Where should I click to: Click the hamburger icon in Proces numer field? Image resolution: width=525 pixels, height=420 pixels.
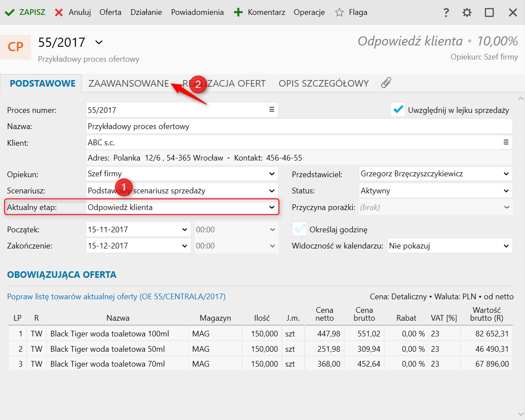272,109
